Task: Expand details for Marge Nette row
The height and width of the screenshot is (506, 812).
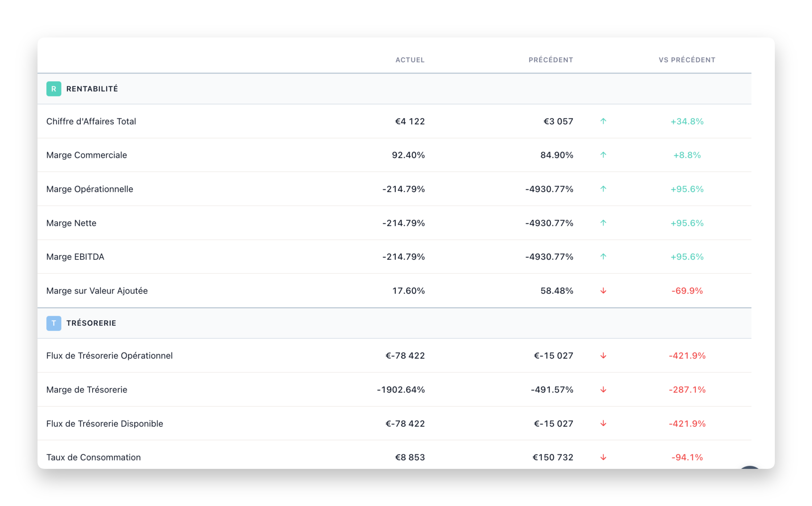Action: click(71, 223)
